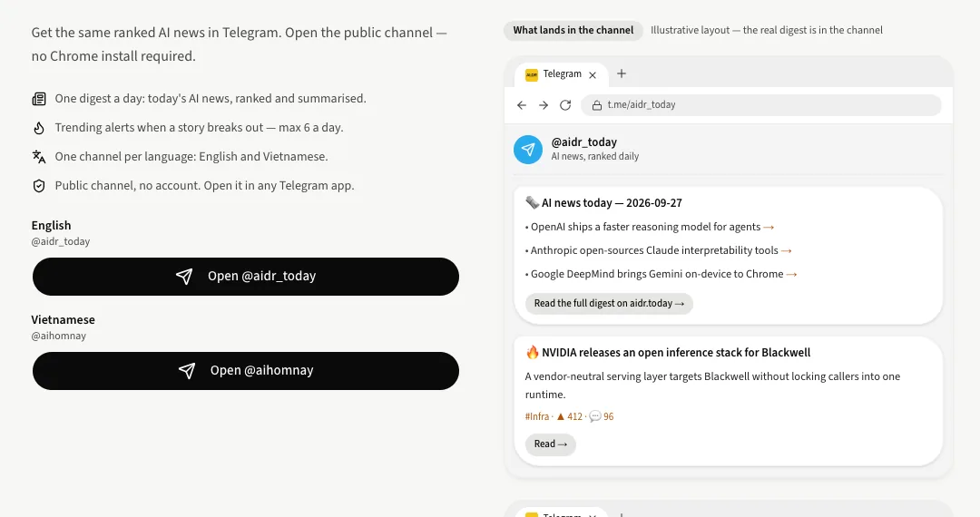980x517 pixels.
Task: Select the Telegram browser tab
Action: (562, 74)
